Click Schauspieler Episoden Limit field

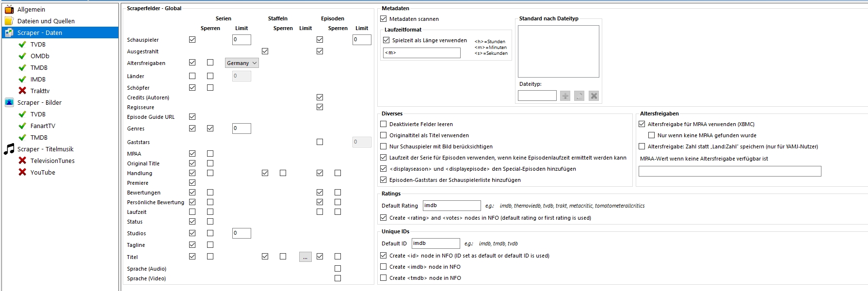pos(362,40)
